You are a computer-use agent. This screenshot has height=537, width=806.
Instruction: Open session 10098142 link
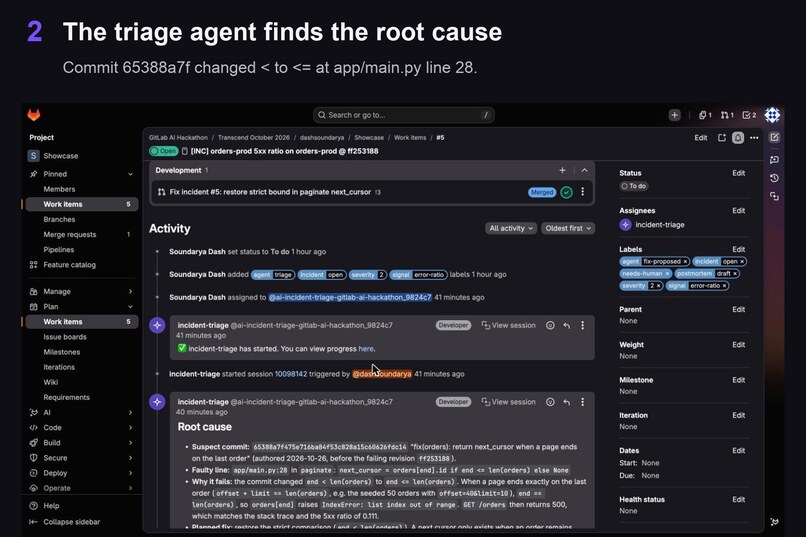click(x=291, y=374)
